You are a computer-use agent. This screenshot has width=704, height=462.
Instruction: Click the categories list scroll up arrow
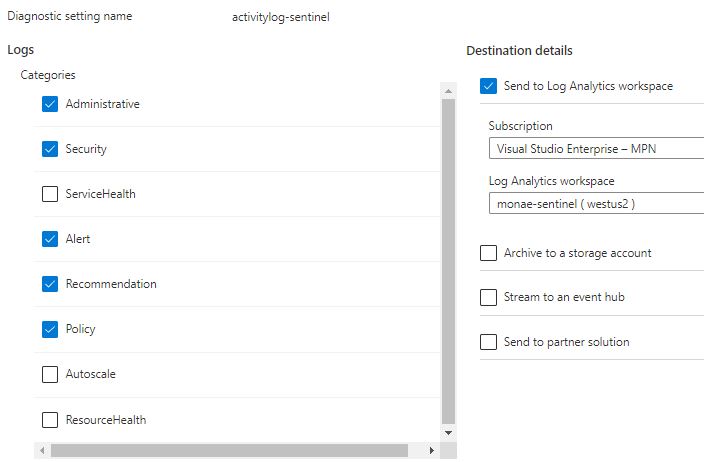448,90
